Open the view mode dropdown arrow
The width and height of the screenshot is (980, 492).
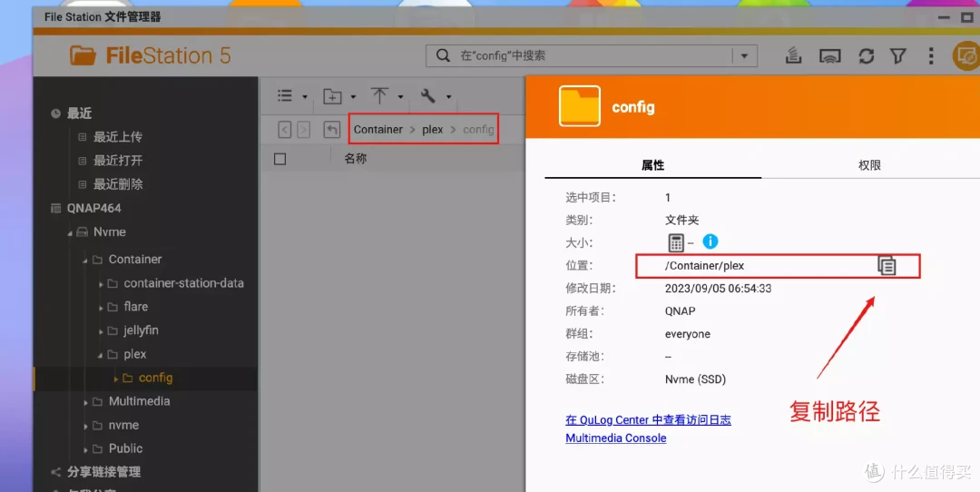305,97
